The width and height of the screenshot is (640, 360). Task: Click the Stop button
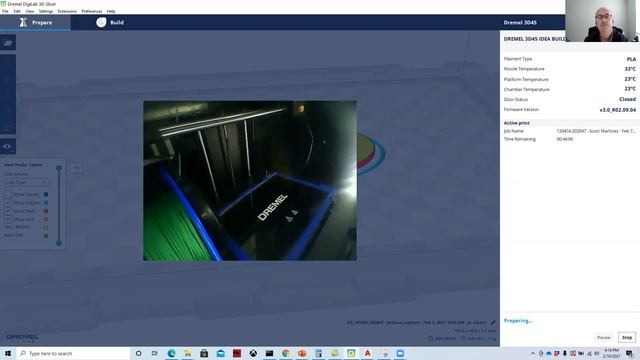pos(627,338)
